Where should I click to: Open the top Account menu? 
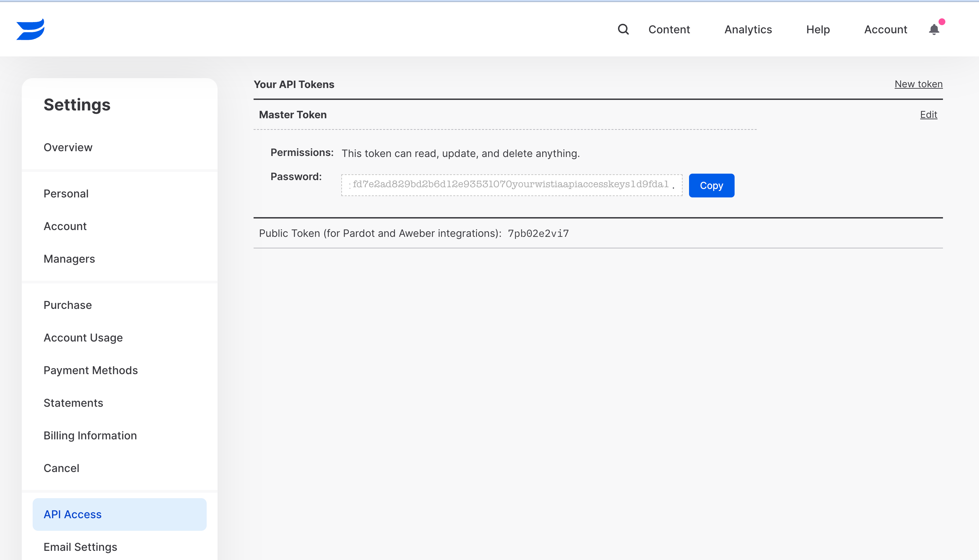pos(886,30)
